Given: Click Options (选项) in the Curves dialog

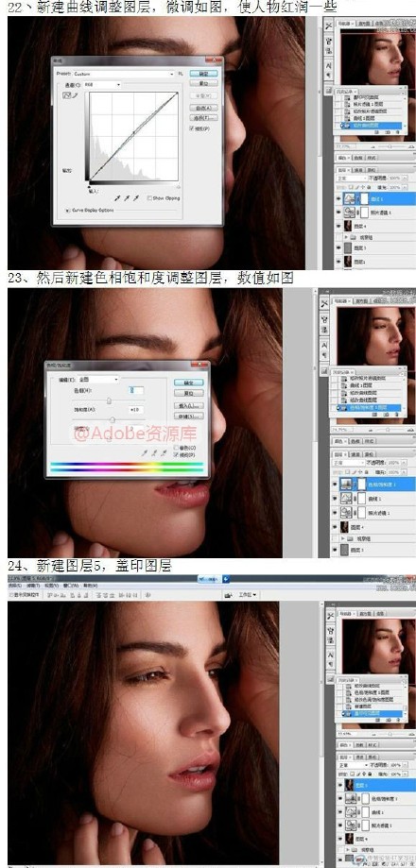Looking at the screenshot, I should 204,118.
